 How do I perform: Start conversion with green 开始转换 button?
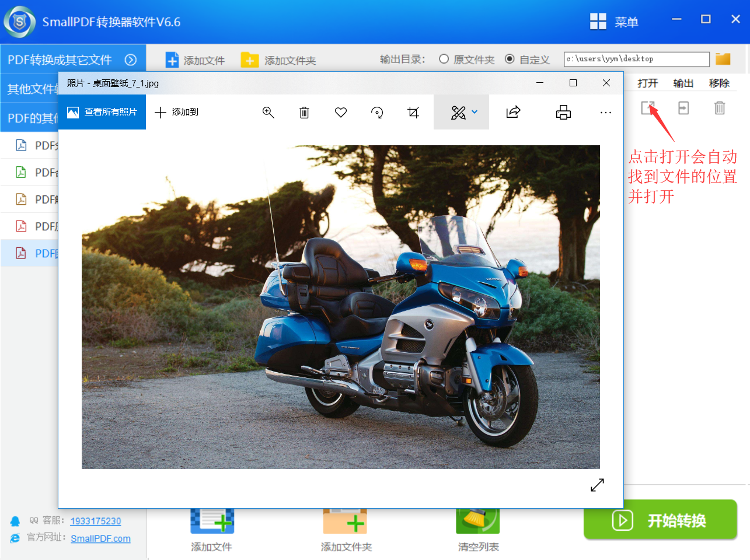coord(660,520)
